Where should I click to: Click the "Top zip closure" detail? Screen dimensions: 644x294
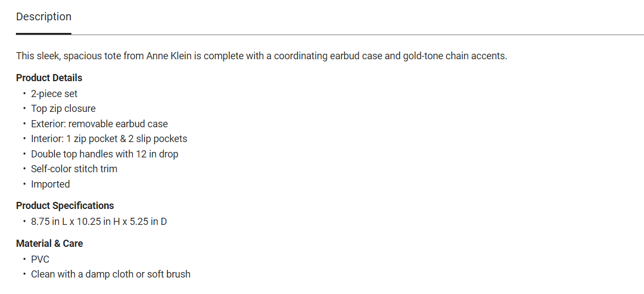click(x=63, y=109)
